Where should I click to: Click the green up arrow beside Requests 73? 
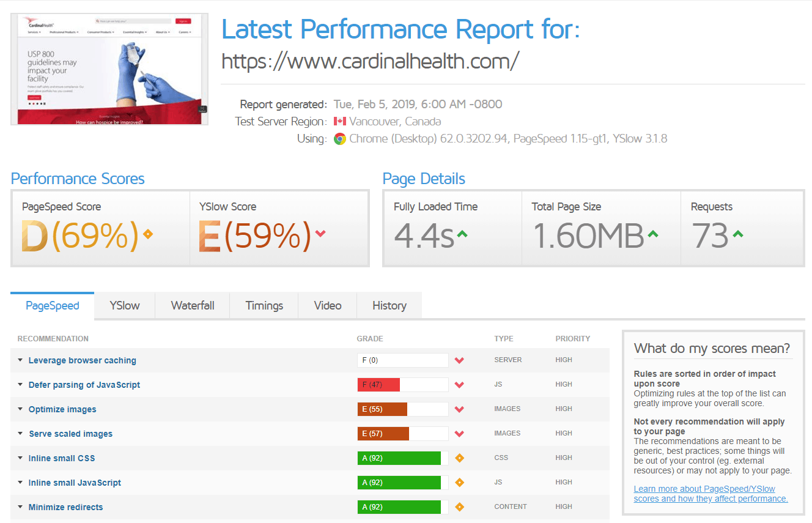point(737,233)
